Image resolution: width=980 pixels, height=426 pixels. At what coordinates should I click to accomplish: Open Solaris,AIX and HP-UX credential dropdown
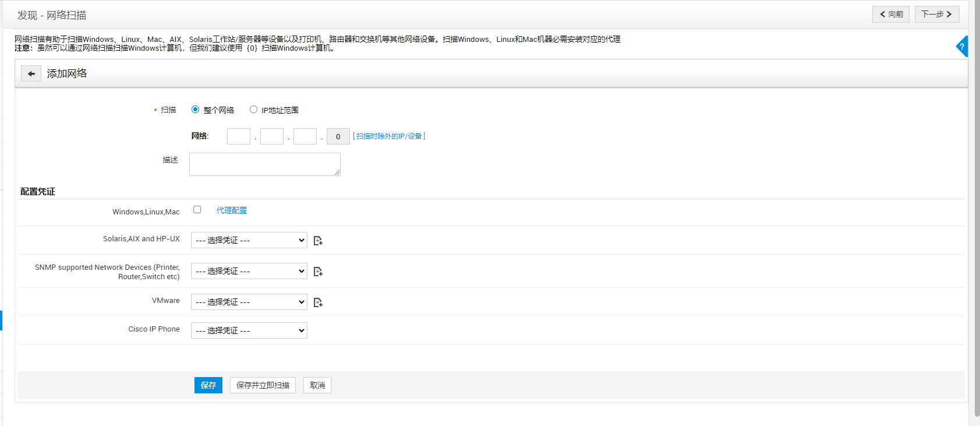pos(249,240)
